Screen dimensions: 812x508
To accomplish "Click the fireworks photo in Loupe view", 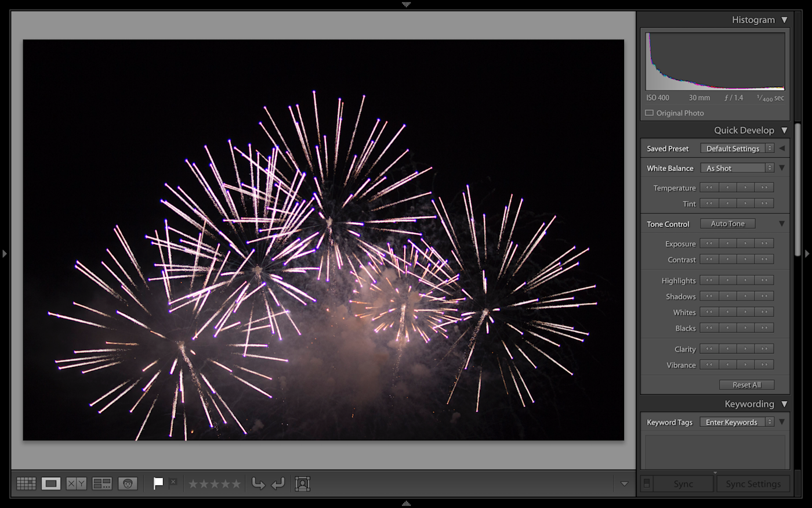I will tap(324, 240).
